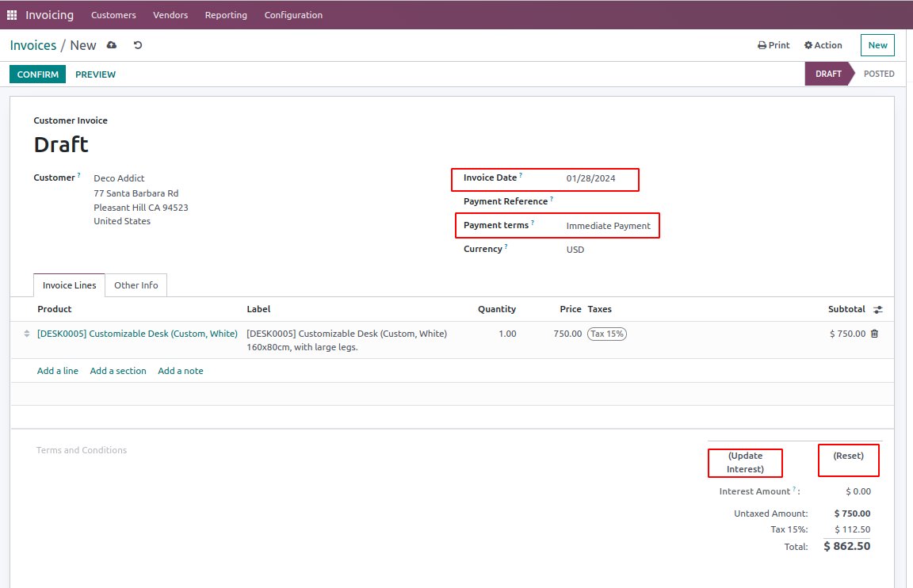Switch to the Other Info tab
The width and height of the screenshot is (913, 588).
136,285
